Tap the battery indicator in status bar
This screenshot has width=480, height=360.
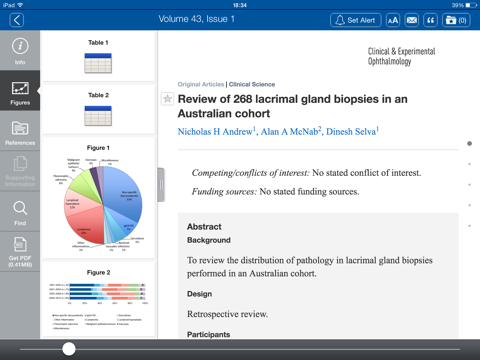pos(471,5)
